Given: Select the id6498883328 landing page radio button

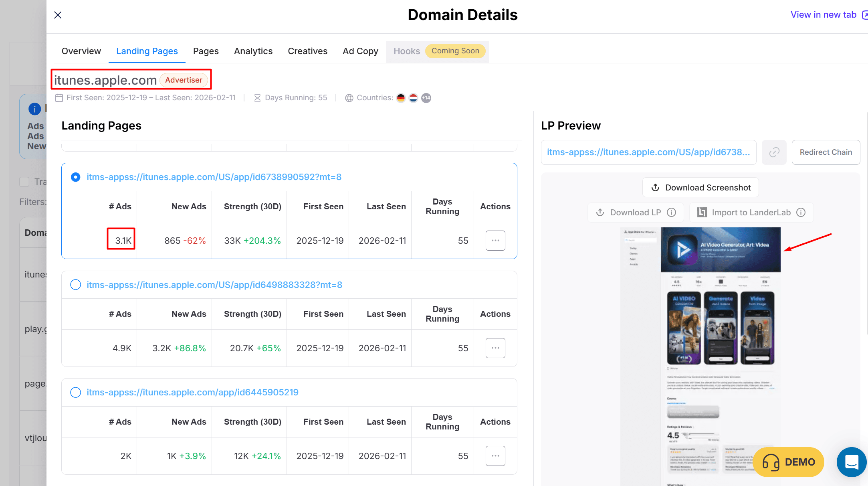Looking at the screenshot, I should [75, 285].
